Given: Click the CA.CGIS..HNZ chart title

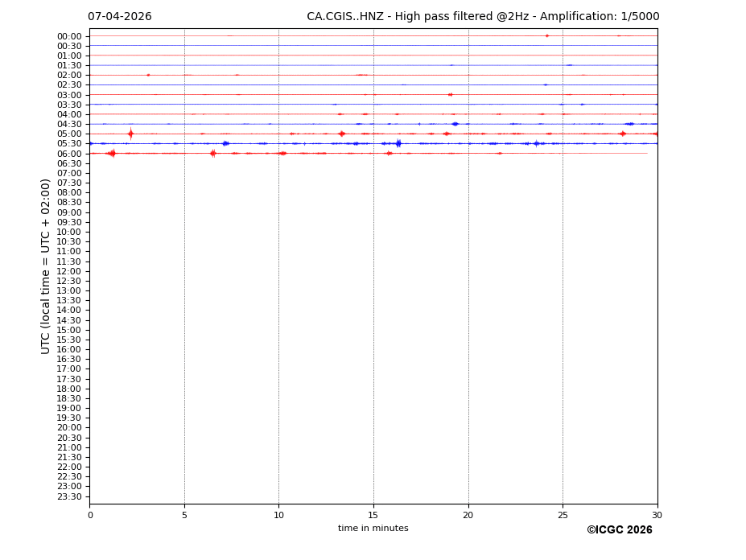Looking at the screenshot, I should [x=483, y=17].
